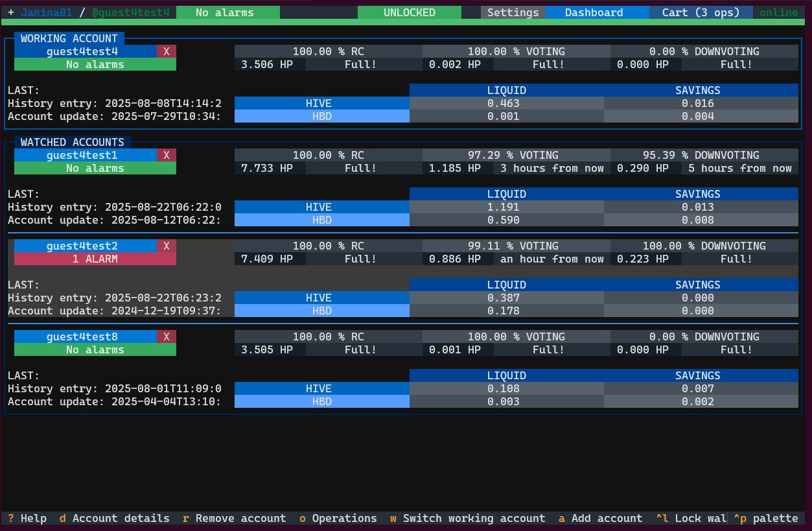Click Add account in footer
This screenshot has height=531, width=812.
(x=601, y=518)
